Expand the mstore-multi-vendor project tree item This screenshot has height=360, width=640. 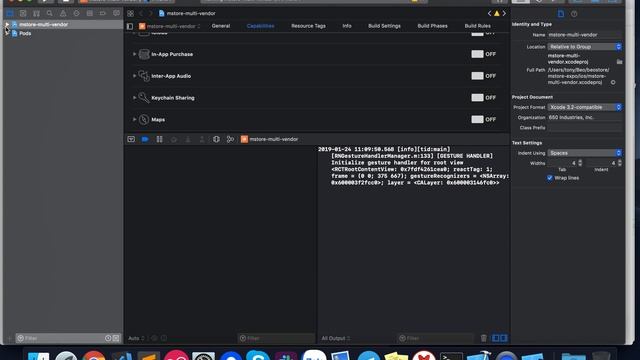click(x=7, y=24)
